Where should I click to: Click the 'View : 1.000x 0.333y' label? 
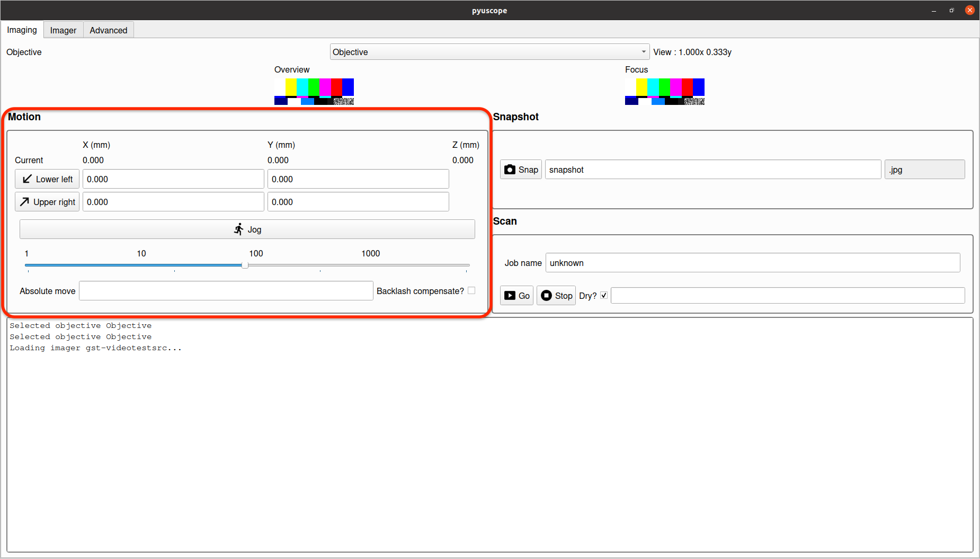(692, 52)
